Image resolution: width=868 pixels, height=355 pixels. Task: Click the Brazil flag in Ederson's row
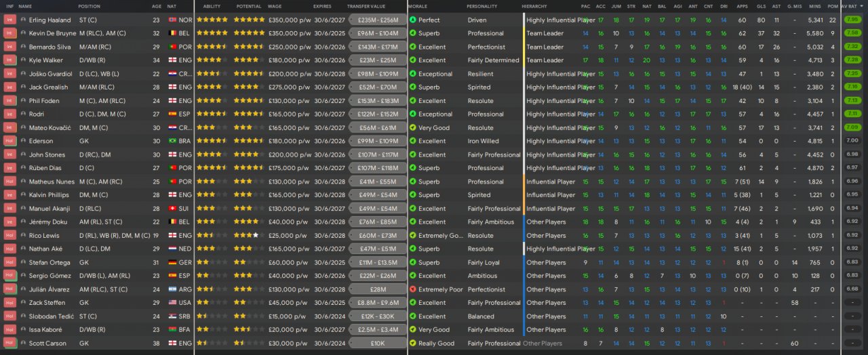[x=172, y=141]
